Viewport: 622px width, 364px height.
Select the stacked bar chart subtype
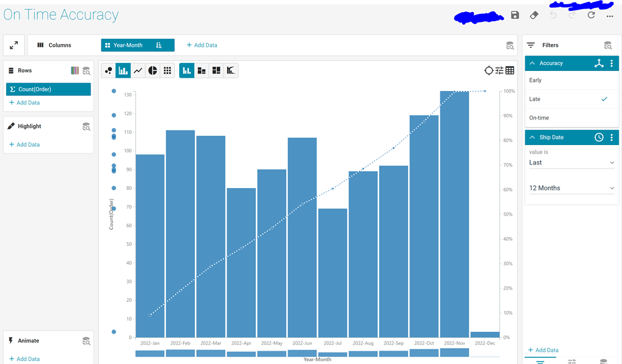coord(201,70)
